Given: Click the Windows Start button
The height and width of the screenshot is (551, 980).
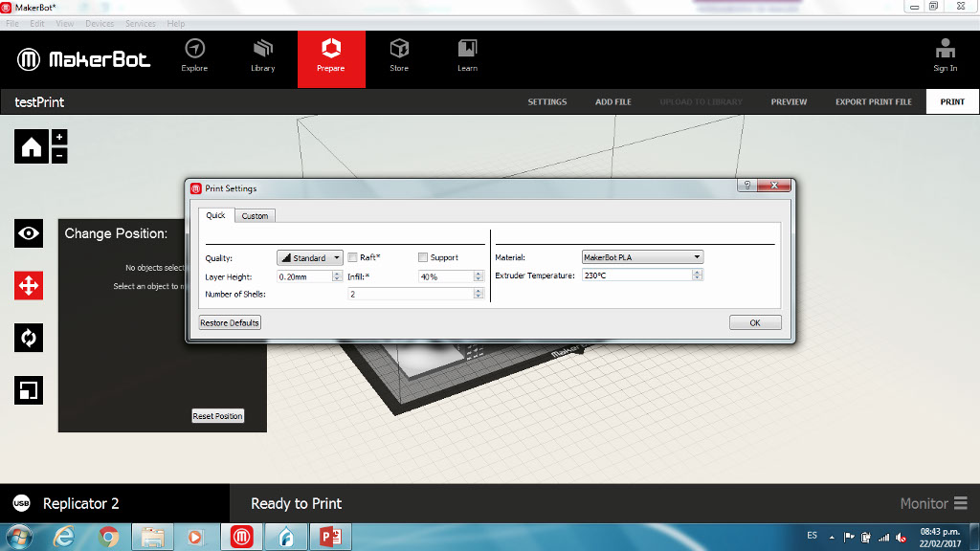Looking at the screenshot, I should (19, 538).
